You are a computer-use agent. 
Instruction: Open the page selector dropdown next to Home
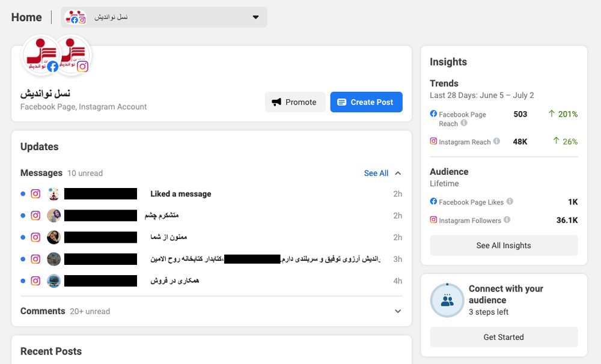163,17
